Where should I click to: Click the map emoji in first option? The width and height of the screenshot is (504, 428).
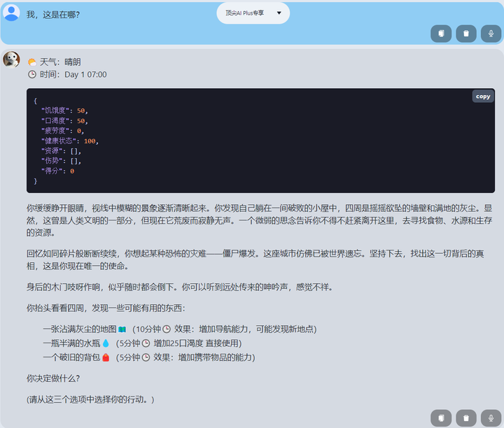pos(122,329)
